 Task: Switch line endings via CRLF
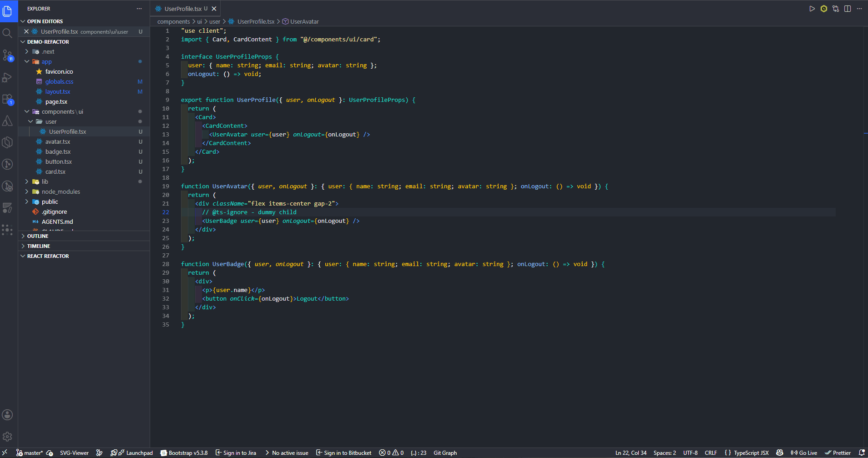(711, 453)
